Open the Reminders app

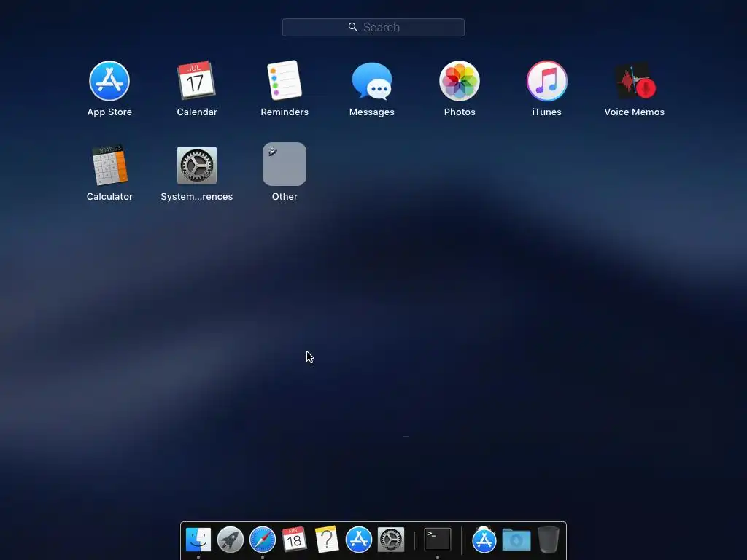click(x=285, y=80)
